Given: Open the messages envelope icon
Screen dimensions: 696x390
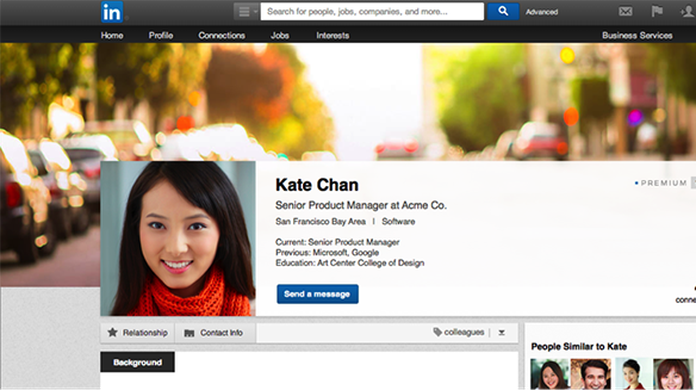Looking at the screenshot, I should pyautogui.click(x=625, y=12).
